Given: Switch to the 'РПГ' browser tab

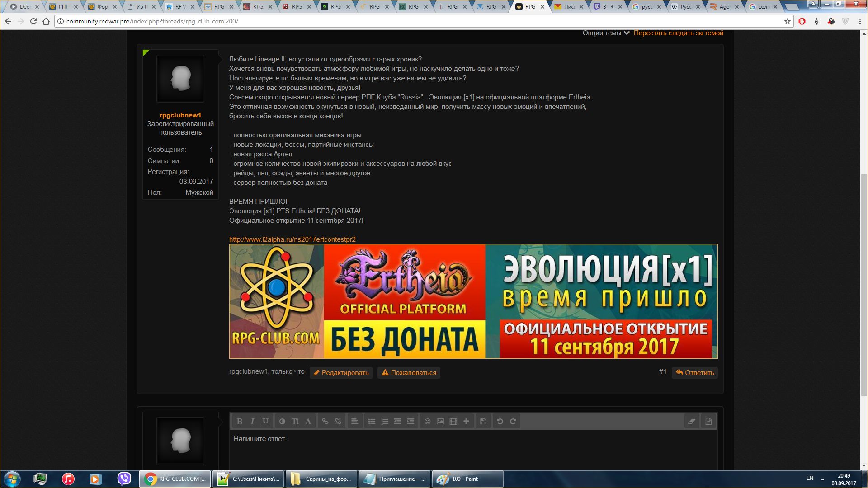Looking at the screenshot, I should tap(64, 7).
